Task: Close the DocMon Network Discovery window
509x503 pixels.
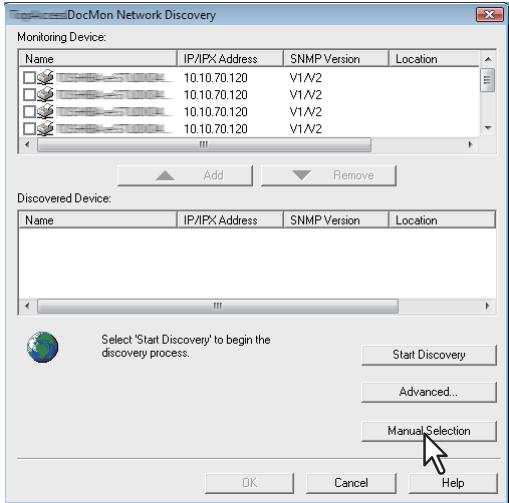Action: [489, 15]
